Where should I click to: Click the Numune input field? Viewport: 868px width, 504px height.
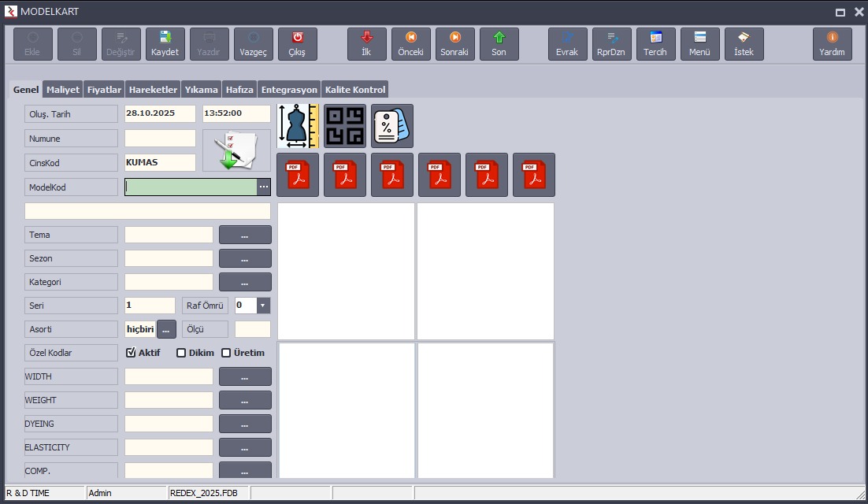[160, 139]
